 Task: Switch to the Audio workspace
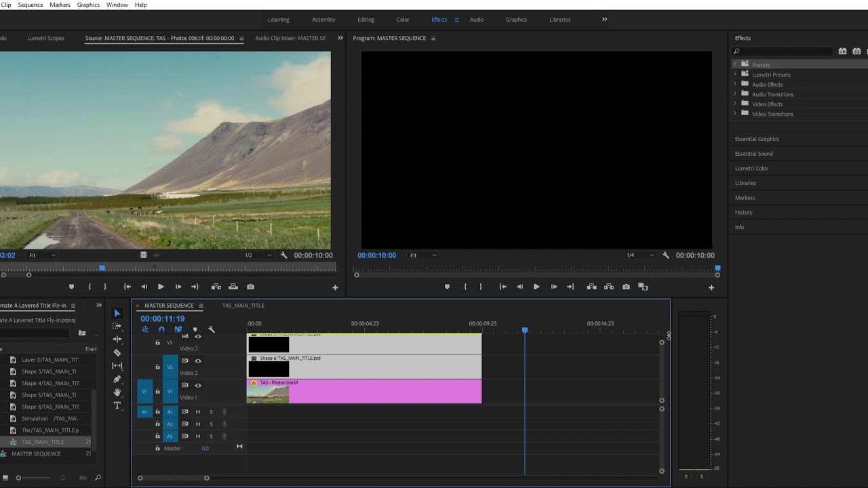coord(477,20)
